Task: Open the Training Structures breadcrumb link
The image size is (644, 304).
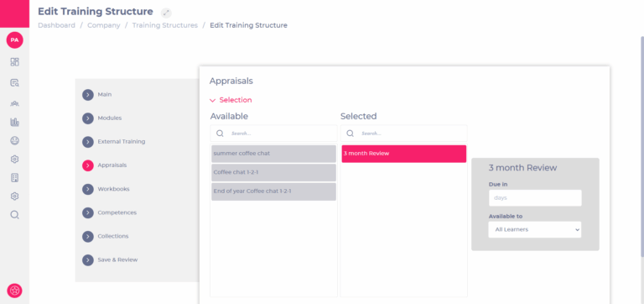Action: [164, 25]
